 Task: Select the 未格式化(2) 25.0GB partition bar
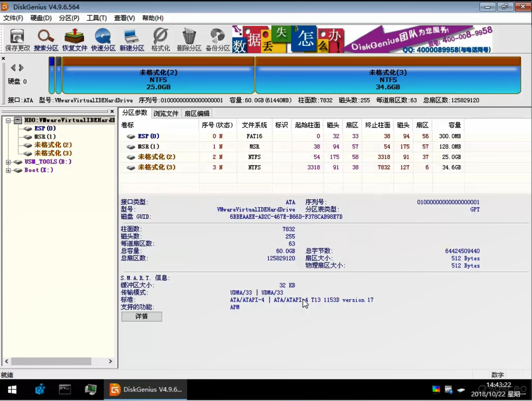click(158, 75)
